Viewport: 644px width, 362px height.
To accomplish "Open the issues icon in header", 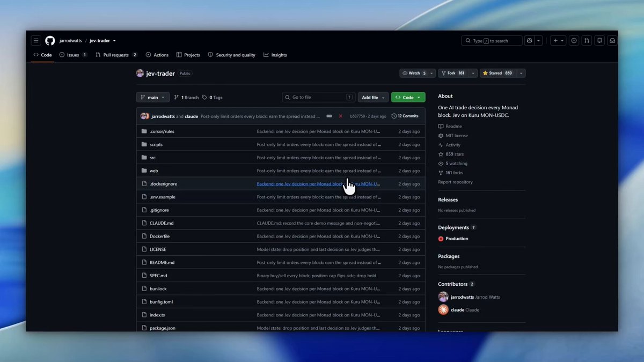I will [574, 41].
